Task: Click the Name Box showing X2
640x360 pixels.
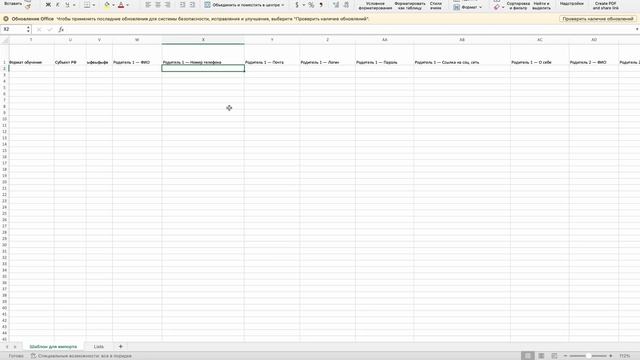Action: (x=13, y=29)
